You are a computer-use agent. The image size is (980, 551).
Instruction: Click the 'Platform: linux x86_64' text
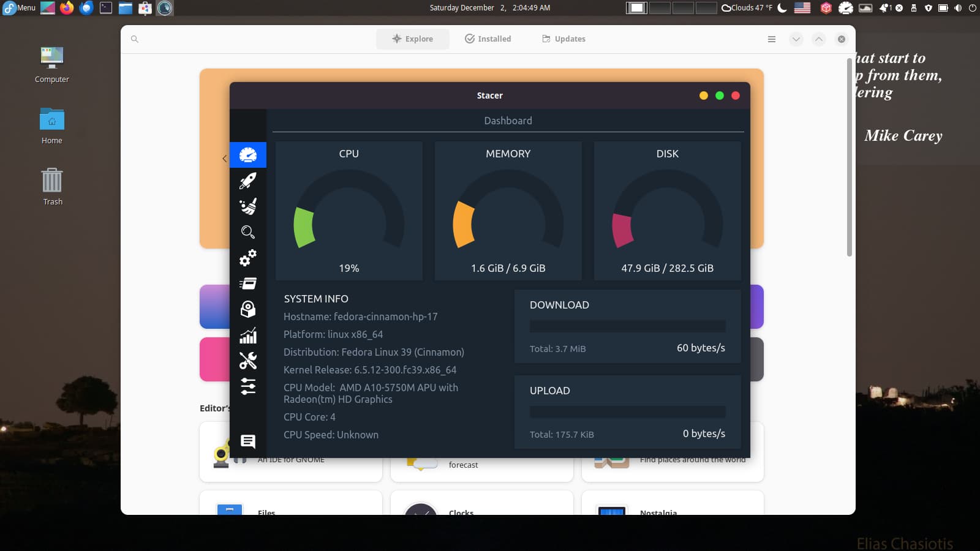pos(333,334)
